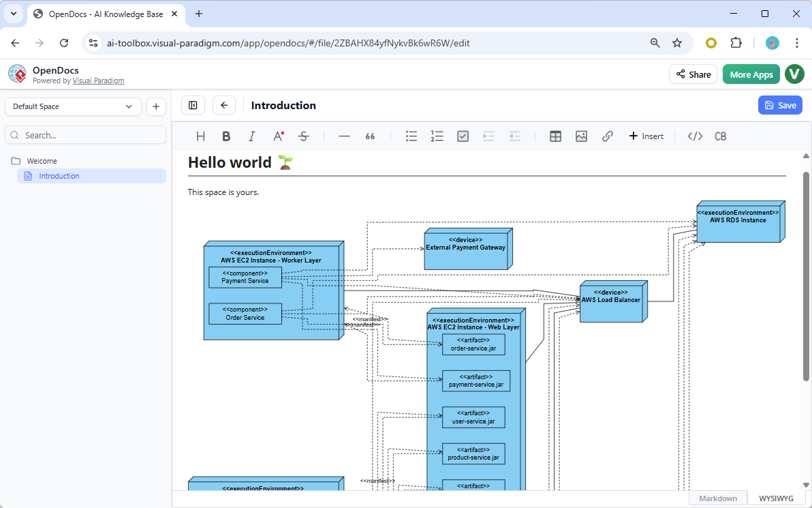Insert a table into the document
812x508 pixels.
(x=555, y=136)
